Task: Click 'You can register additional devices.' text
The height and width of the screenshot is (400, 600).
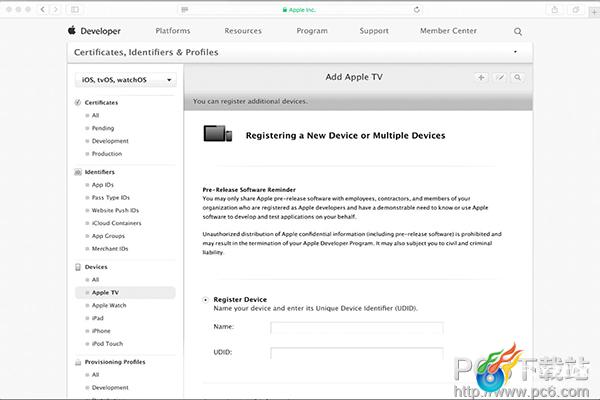Action: click(x=250, y=101)
